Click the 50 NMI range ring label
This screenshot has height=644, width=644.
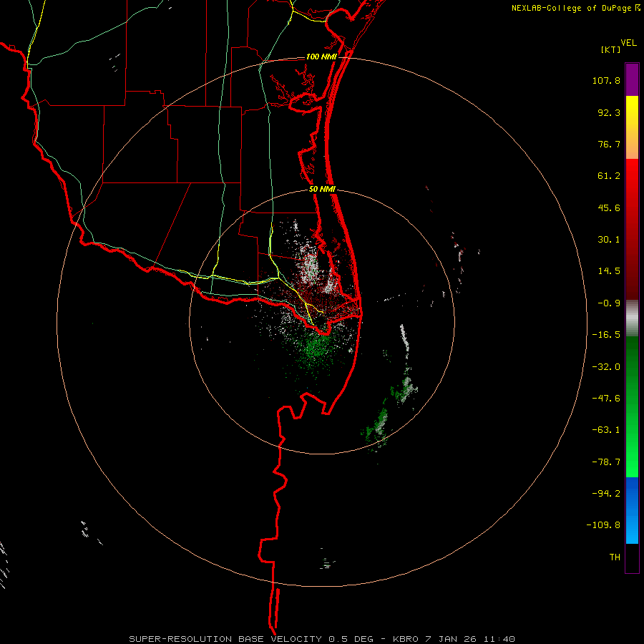(322, 190)
